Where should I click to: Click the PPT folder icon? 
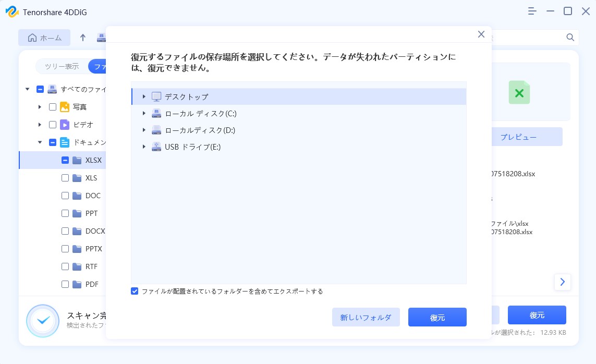coord(77,213)
